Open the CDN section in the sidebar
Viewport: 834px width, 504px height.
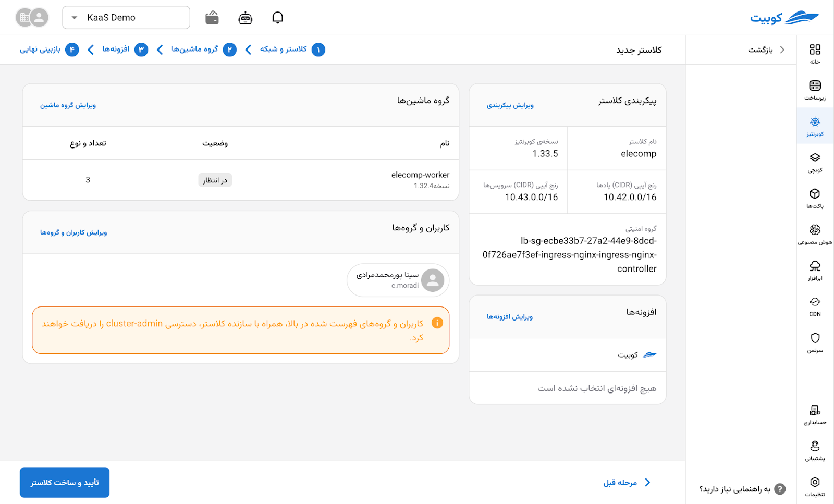pyautogui.click(x=815, y=306)
